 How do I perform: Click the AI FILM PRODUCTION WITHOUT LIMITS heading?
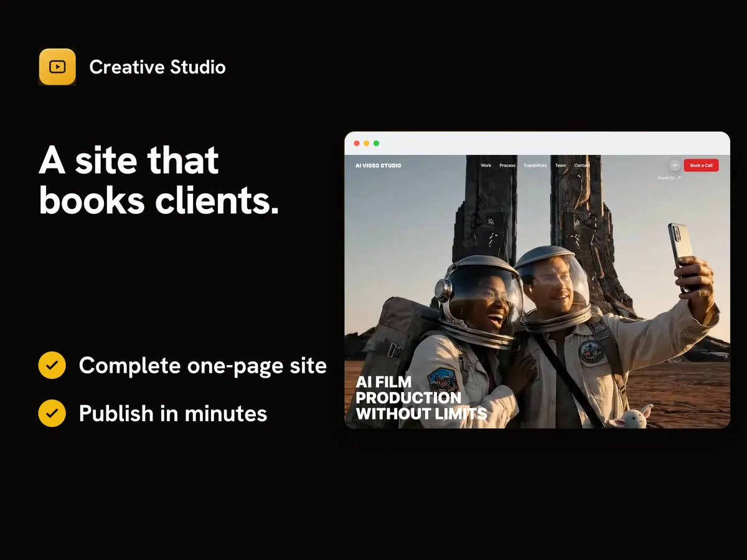(421, 398)
